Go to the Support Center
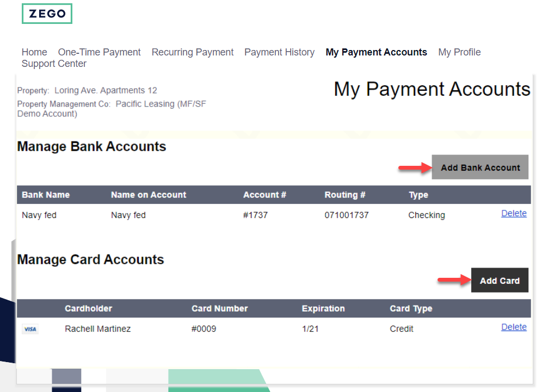Screen dimensions: 542x392 54,64
